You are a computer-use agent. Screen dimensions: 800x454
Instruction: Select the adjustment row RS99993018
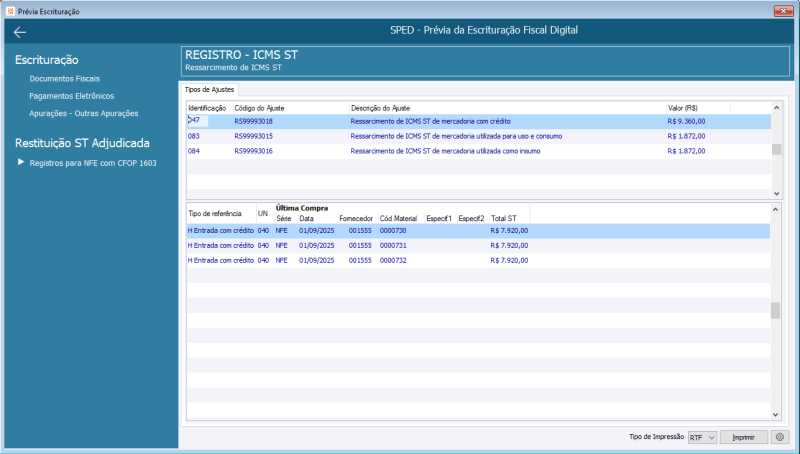pyautogui.click(x=479, y=121)
